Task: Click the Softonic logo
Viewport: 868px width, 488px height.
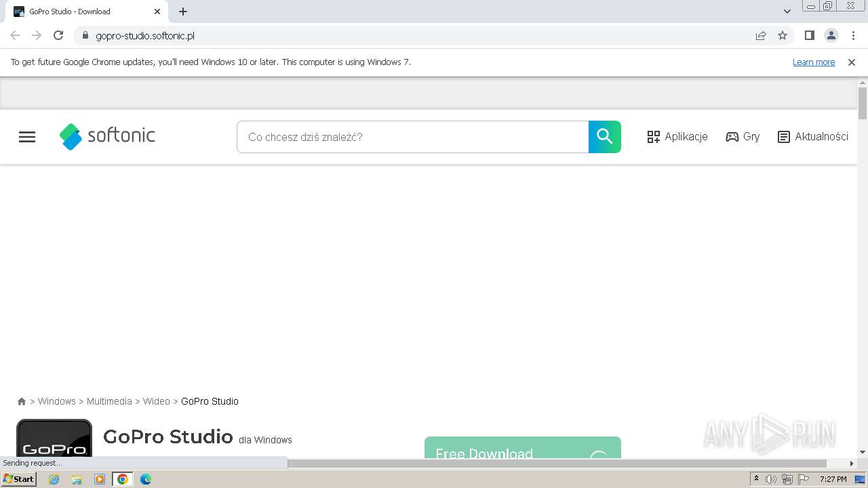Action: click(107, 136)
